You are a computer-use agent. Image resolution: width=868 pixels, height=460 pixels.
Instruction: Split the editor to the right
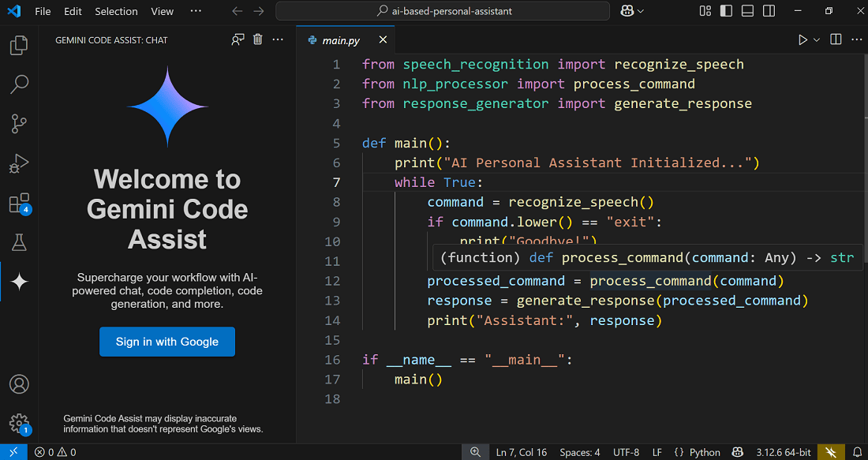point(836,40)
